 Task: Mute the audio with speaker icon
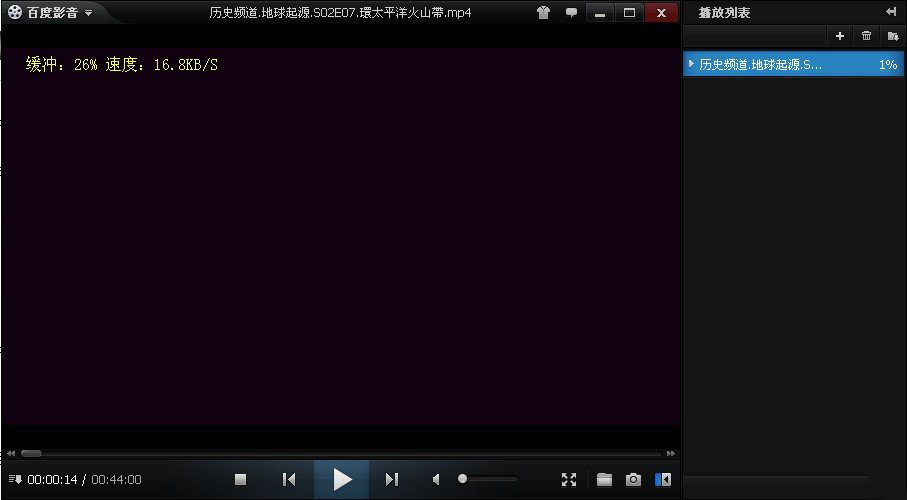coord(436,480)
